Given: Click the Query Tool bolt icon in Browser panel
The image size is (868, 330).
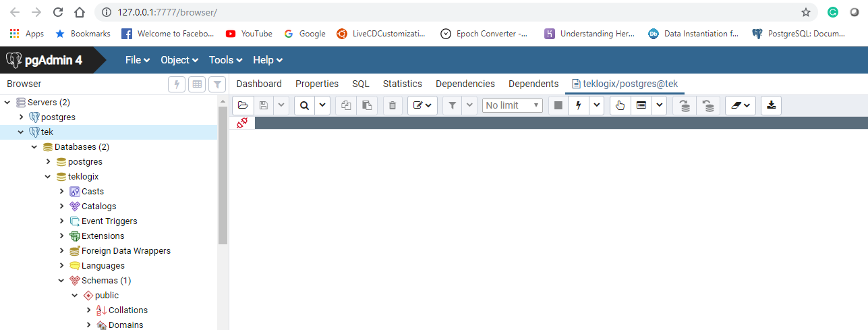Looking at the screenshot, I should (x=177, y=84).
